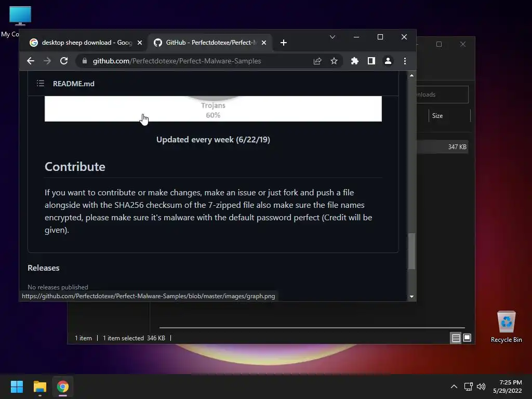Click the Contribute heading
The image size is (532, 399).
point(75,167)
